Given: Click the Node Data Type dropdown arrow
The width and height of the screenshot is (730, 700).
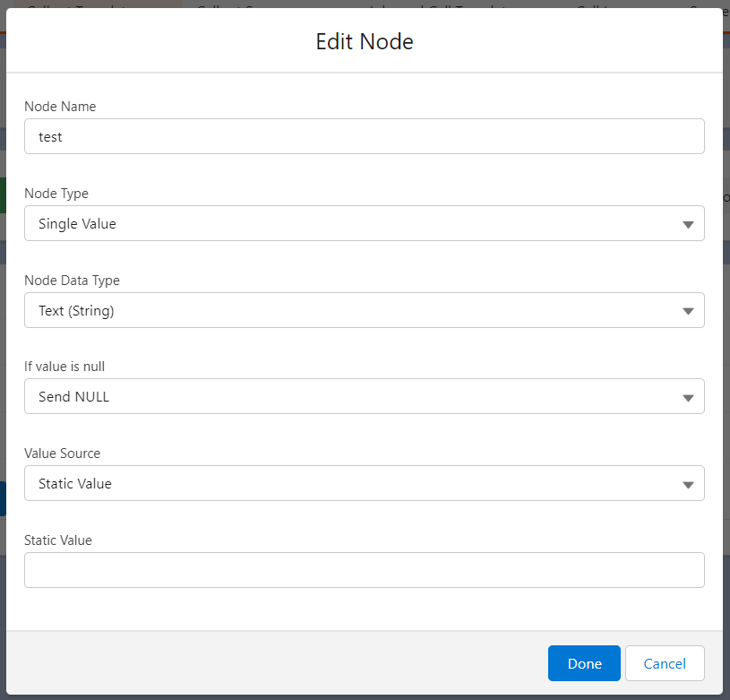Looking at the screenshot, I should [x=688, y=311].
